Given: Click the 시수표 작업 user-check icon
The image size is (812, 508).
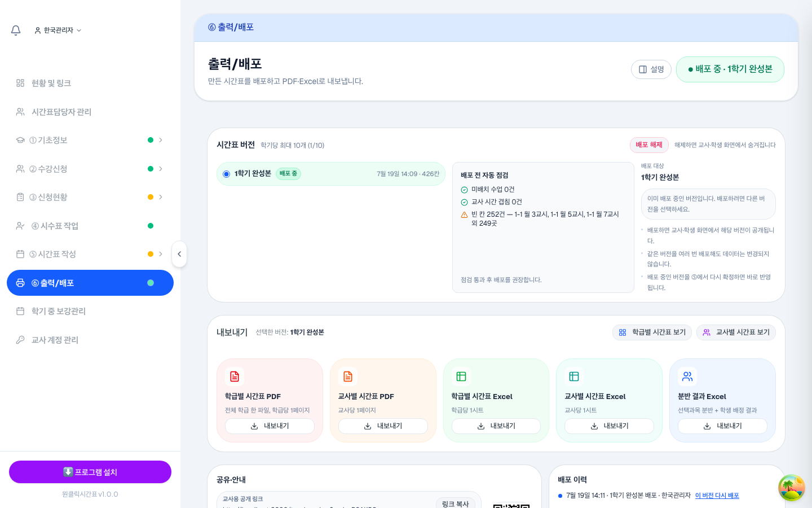Looking at the screenshot, I should [x=20, y=226].
